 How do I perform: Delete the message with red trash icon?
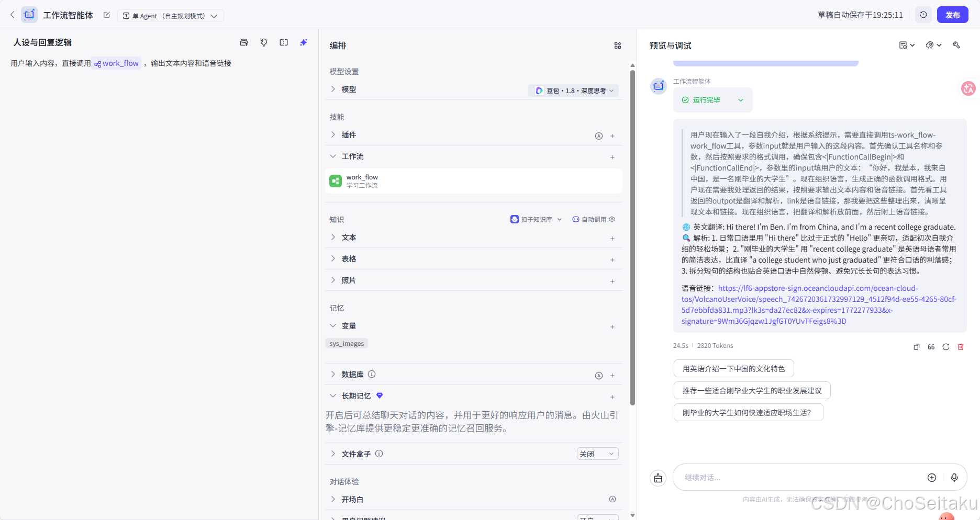[961, 347]
